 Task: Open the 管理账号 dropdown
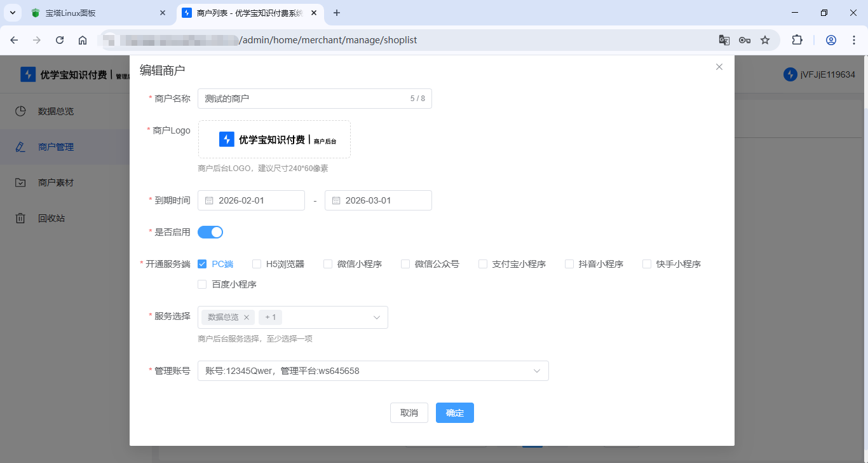tap(538, 371)
